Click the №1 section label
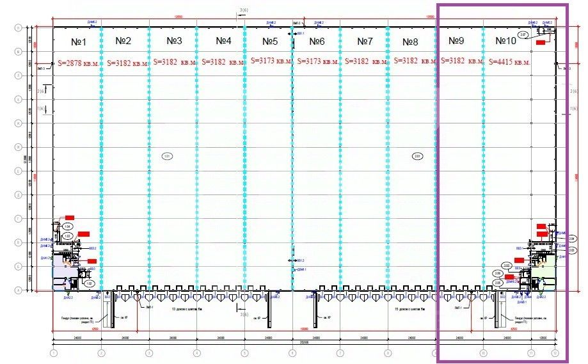Viewport: 588px width, 364px height. coord(78,42)
